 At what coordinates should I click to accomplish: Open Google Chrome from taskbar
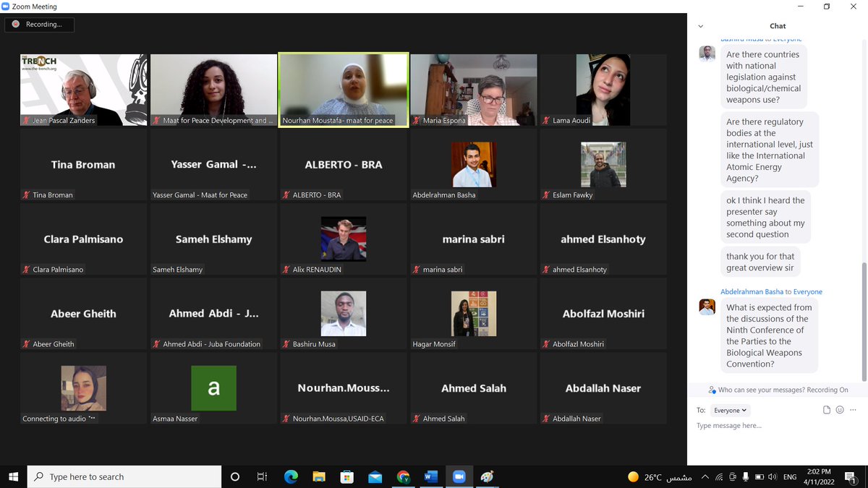[x=403, y=476]
